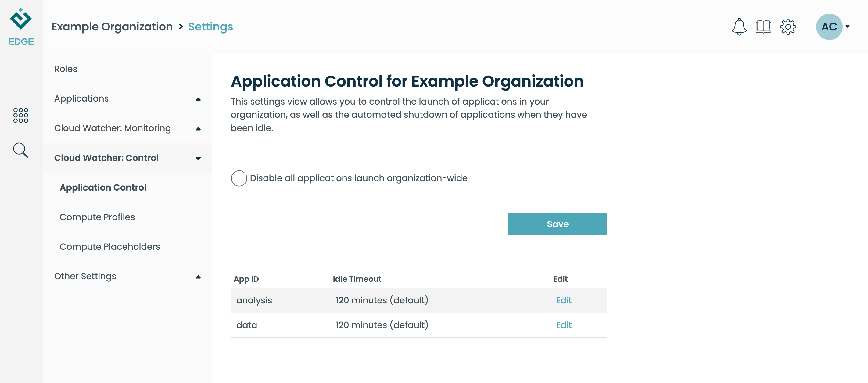Select the analysis App ID cell
The width and height of the screenshot is (868, 383).
click(254, 300)
